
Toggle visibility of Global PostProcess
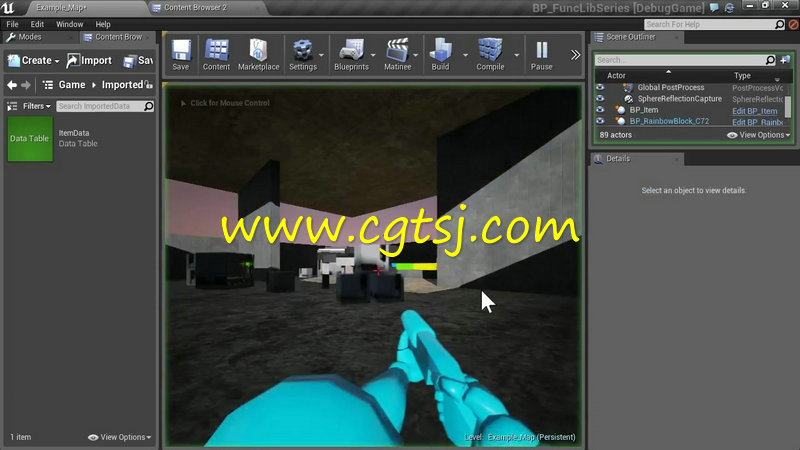(x=600, y=87)
